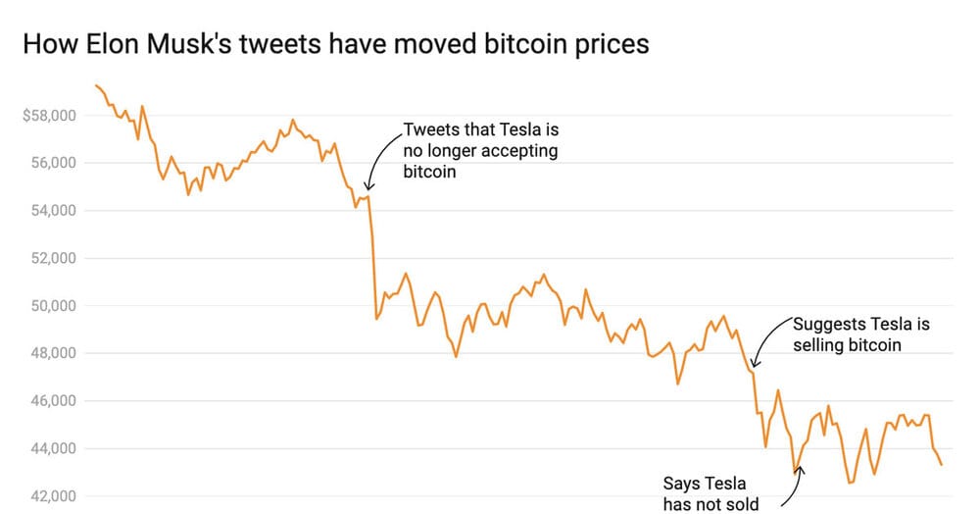Click the 46,000 y-axis label
980x514 pixels.
tap(54, 401)
